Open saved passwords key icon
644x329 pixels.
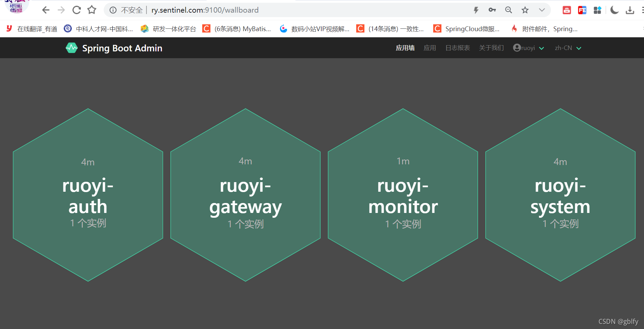492,10
